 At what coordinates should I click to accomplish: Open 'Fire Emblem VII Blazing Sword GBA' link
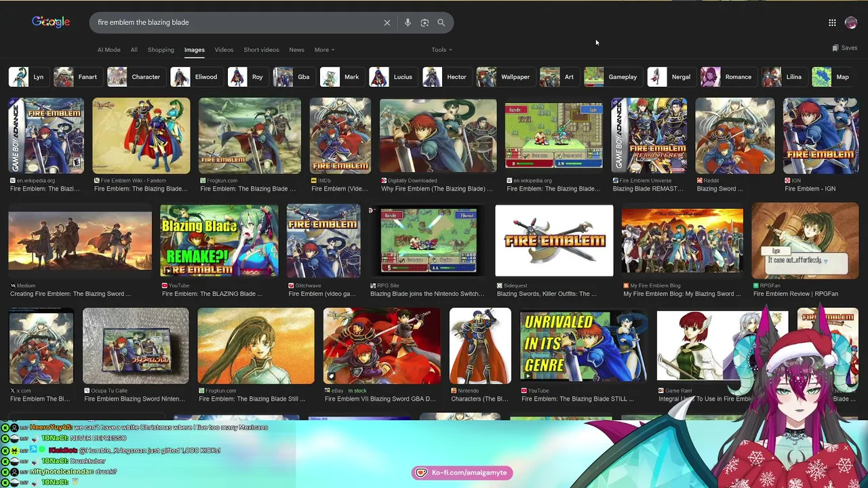(380, 399)
